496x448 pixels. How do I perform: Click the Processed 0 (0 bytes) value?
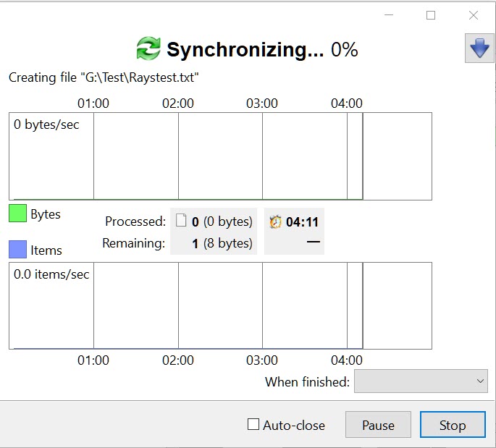click(x=222, y=221)
